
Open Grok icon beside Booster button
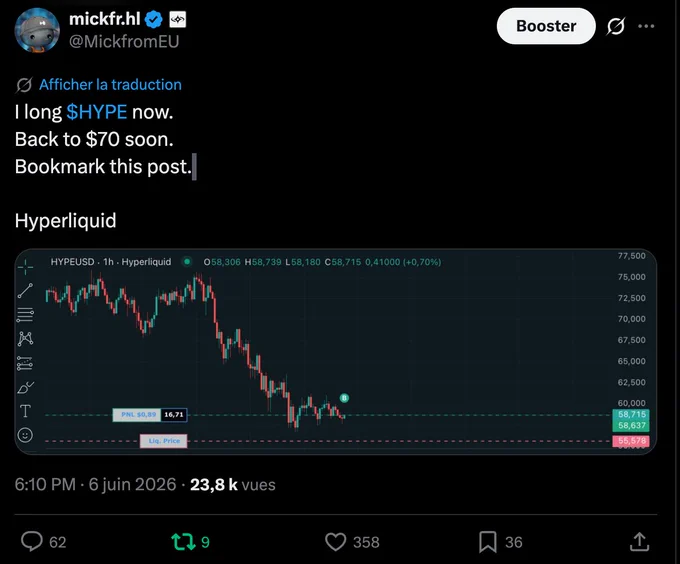615,26
